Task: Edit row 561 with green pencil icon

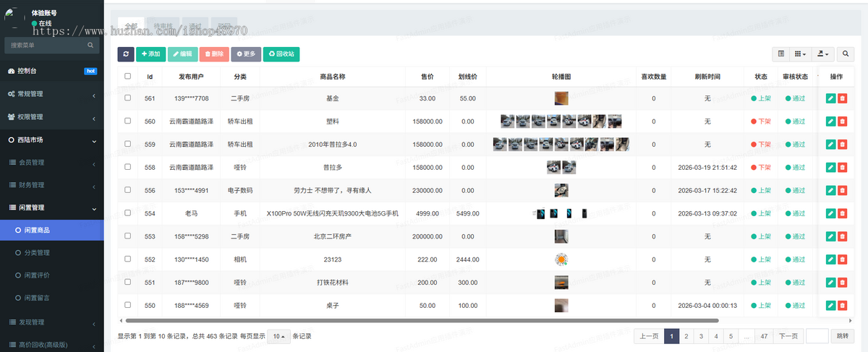Action: pos(830,98)
